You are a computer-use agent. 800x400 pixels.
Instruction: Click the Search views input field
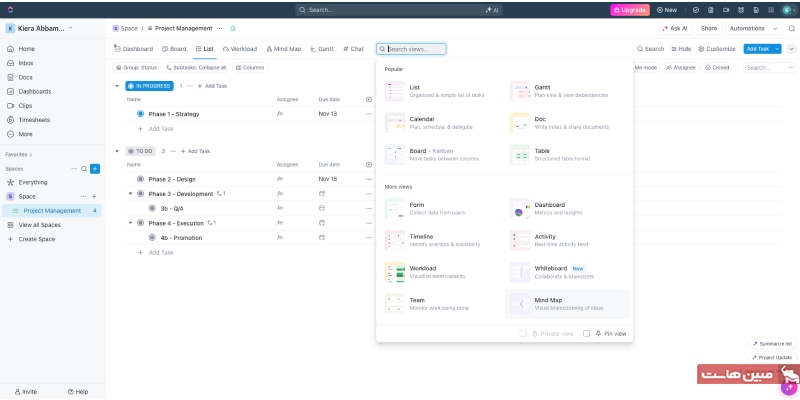[x=414, y=48]
